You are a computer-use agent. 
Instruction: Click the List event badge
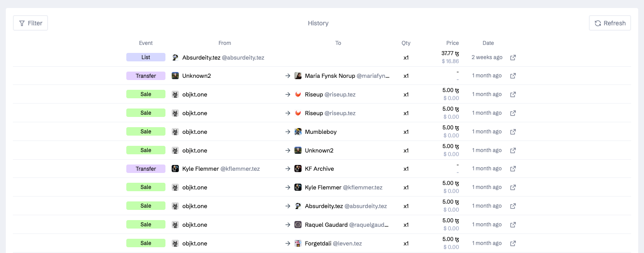click(x=146, y=57)
